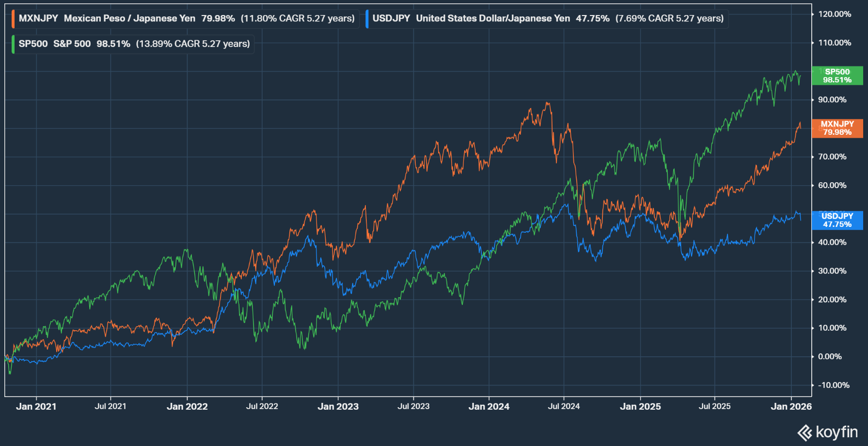This screenshot has height=446, width=868.
Task: Click the Jan 2021 time axis label
Action: coord(36,406)
